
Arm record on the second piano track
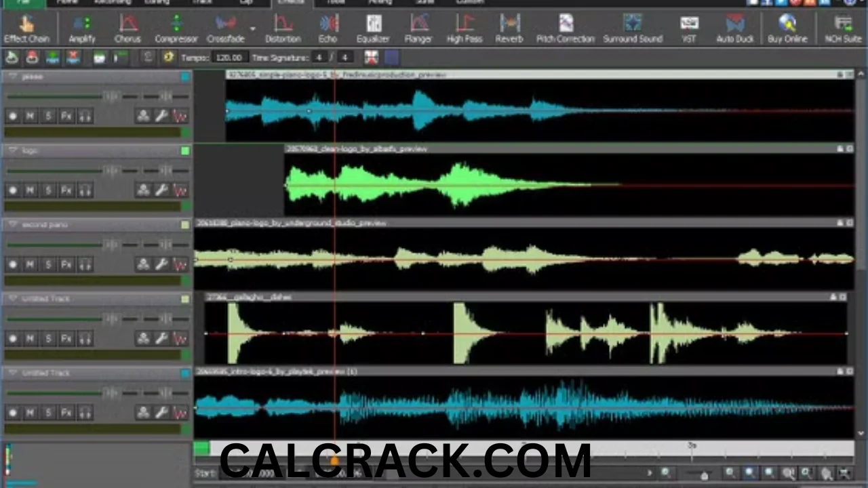[12, 264]
